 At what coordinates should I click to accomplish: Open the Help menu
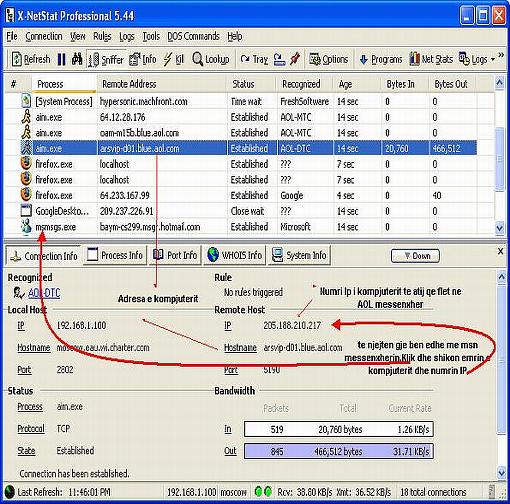click(235, 36)
